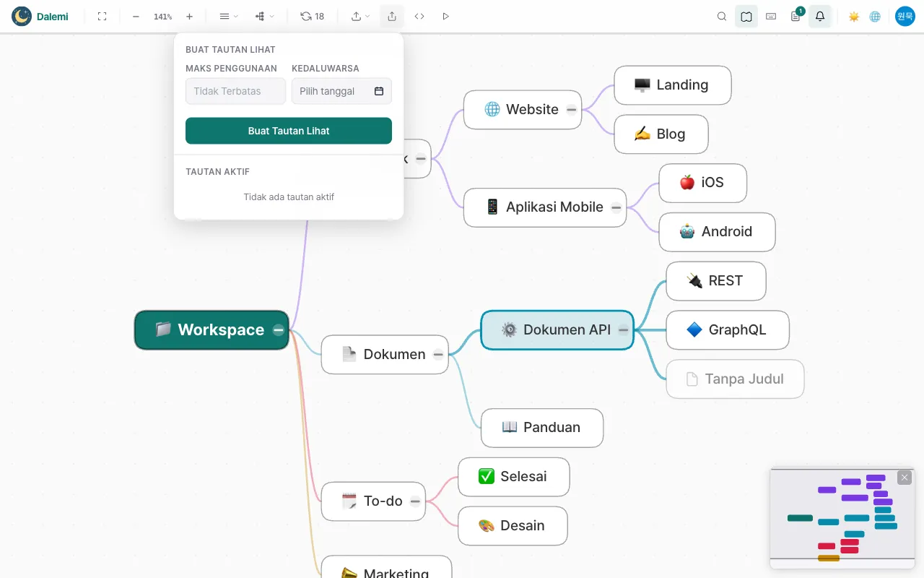This screenshot has height=578, width=924.
Task: Open the hamburger lines dropdown menu
Action: [x=228, y=16]
